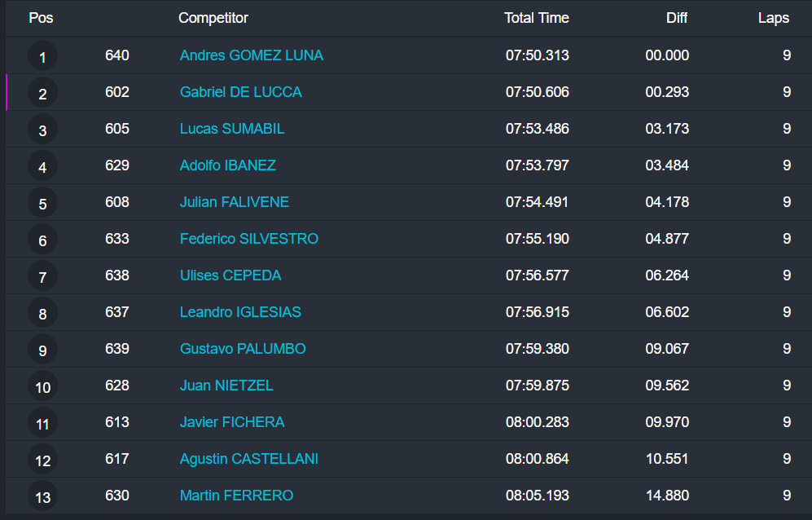Click the Laps column header

click(773, 18)
